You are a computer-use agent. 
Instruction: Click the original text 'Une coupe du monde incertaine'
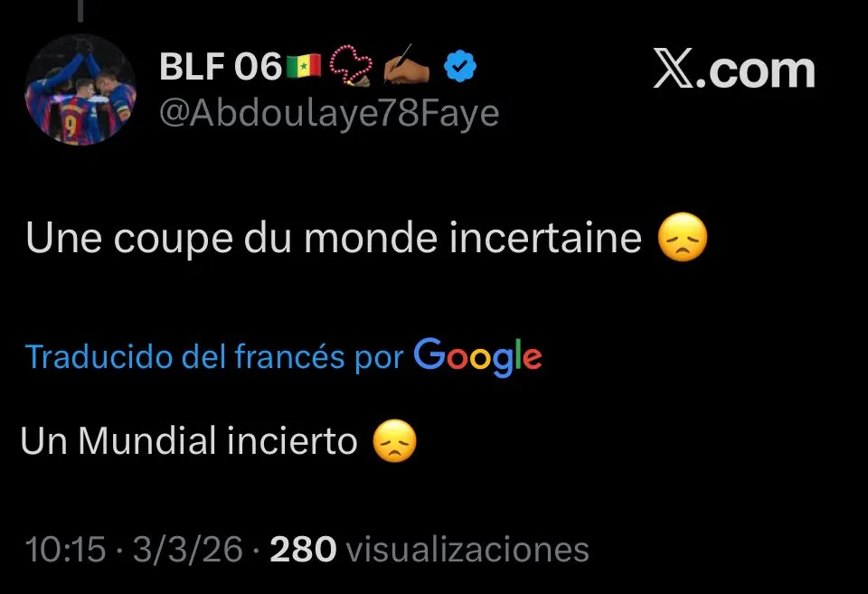pos(334,238)
